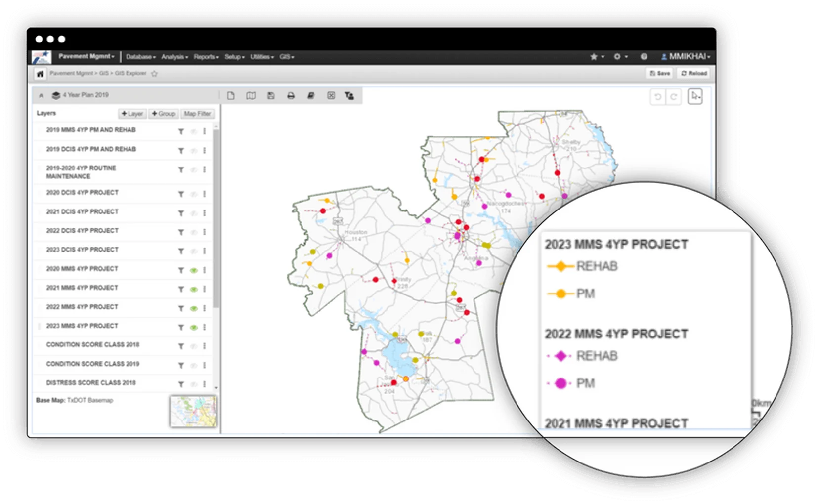Click the home icon in breadcrumb bar
This screenshot has width=819, height=504.
point(40,74)
